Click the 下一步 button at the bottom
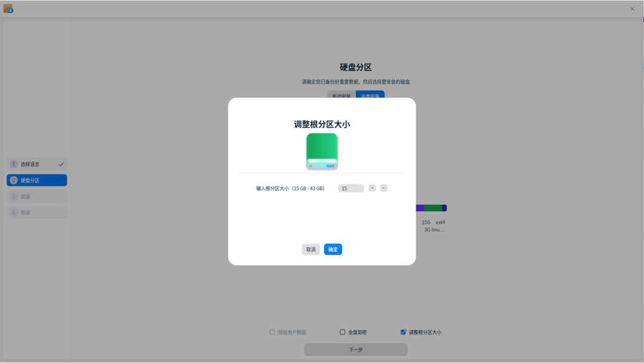644x363 pixels. pyautogui.click(x=355, y=349)
